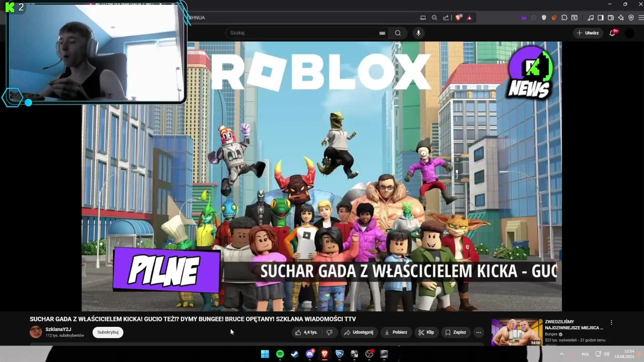Click the zoom-out magnifier in address bar
The width and height of the screenshot is (644, 362).
(x=434, y=18)
